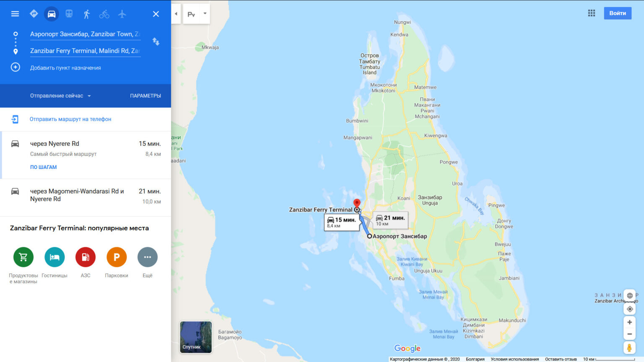Toggle driving mode car icon
This screenshot has height=362, width=644.
coord(52,14)
